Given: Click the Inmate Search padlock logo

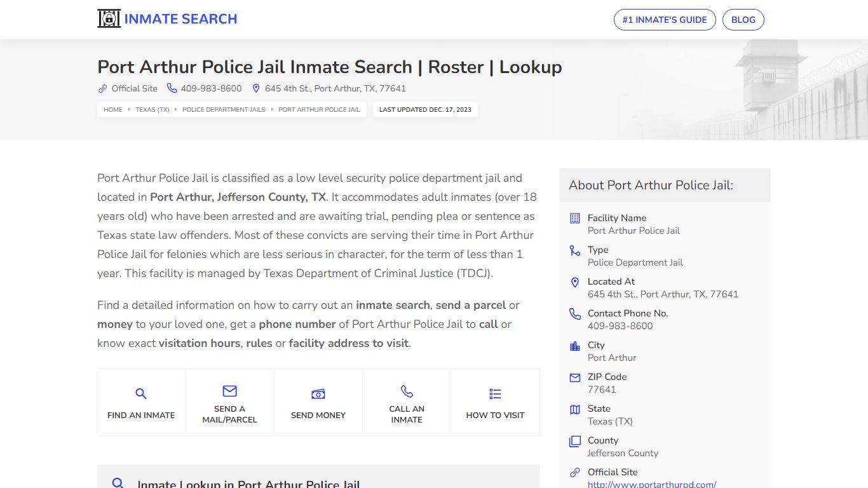Looking at the screenshot, I should point(109,18).
